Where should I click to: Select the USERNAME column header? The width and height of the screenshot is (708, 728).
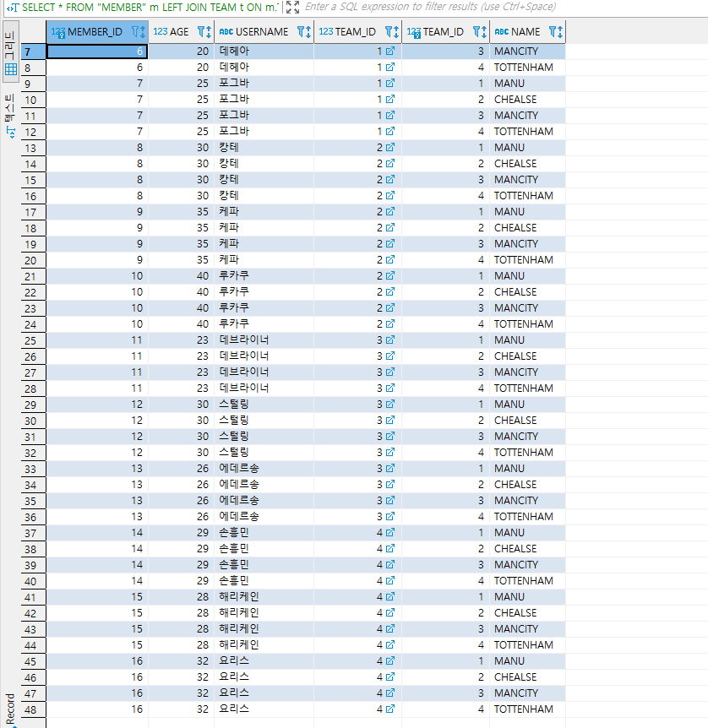tap(262, 31)
